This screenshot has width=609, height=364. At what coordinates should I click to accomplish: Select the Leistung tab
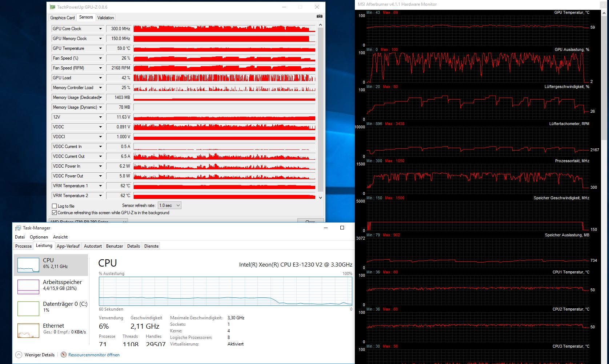click(x=44, y=245)
